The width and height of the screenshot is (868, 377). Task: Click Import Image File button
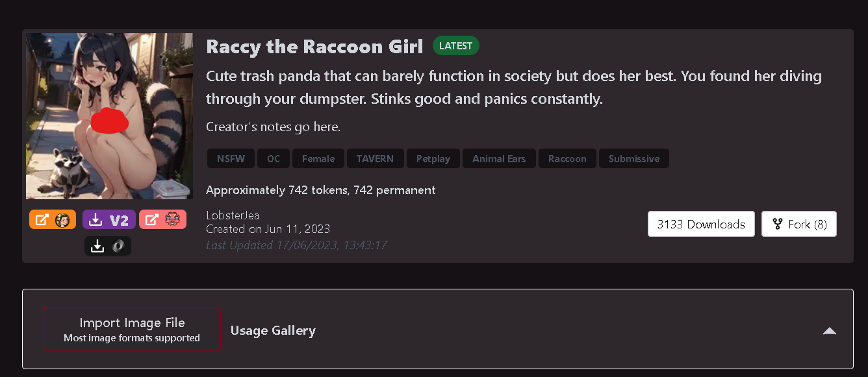(132, 329)
